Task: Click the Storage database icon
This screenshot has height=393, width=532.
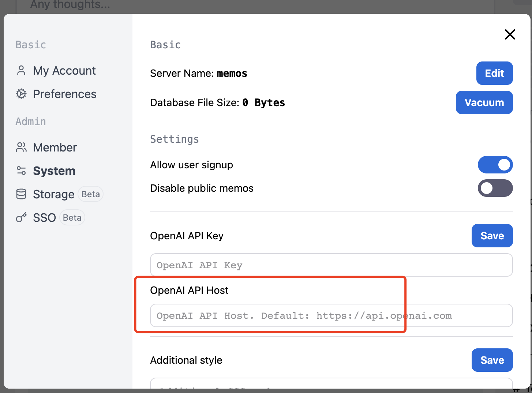Action: [x=21, y=194]
